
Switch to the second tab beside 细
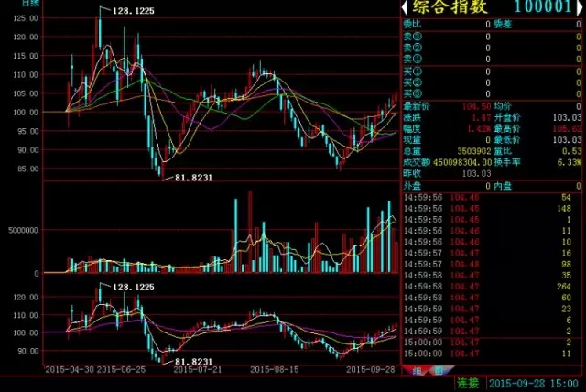437,371
